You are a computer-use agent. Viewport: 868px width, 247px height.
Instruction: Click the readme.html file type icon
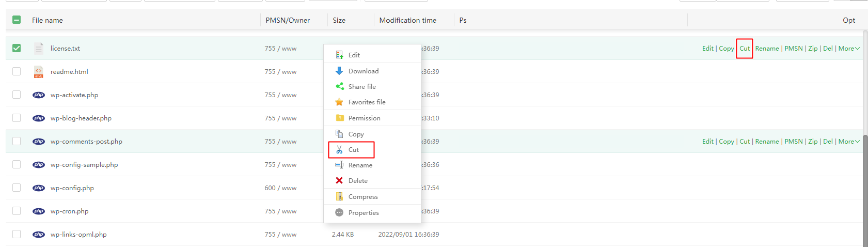pos(39,72)
